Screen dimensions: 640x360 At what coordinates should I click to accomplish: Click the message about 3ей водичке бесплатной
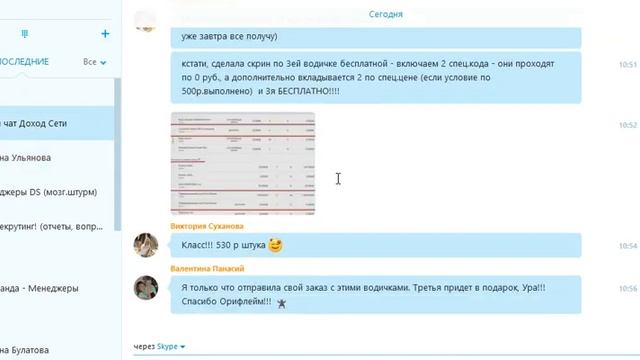[376, 78]
